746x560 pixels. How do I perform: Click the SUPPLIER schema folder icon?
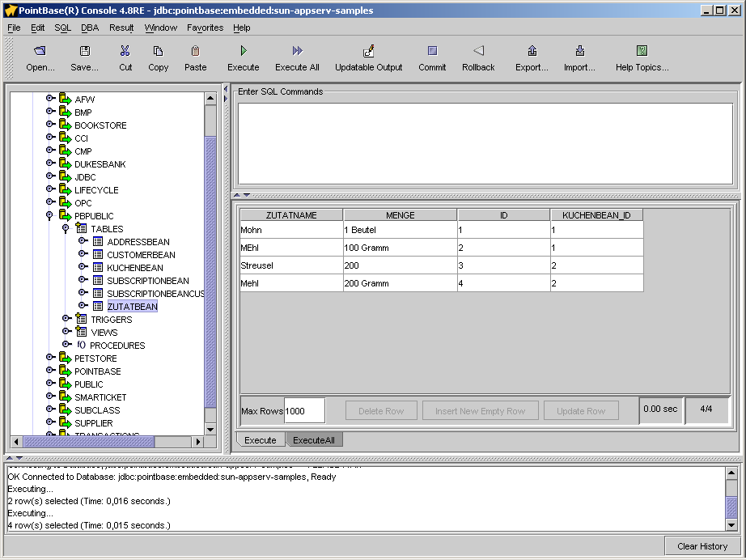pos(66,422)
